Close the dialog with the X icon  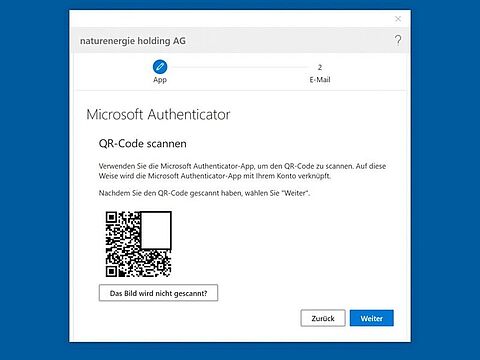point(398,19)
